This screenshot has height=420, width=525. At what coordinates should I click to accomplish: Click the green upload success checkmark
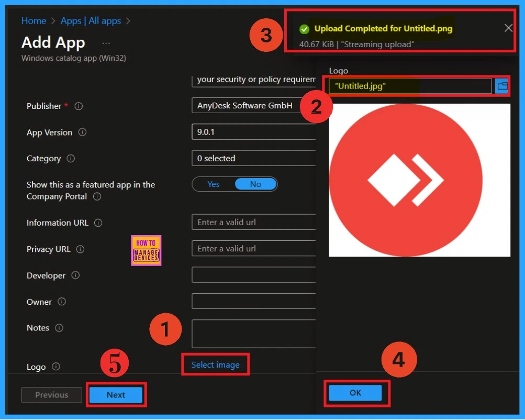[x=304, y=29]
